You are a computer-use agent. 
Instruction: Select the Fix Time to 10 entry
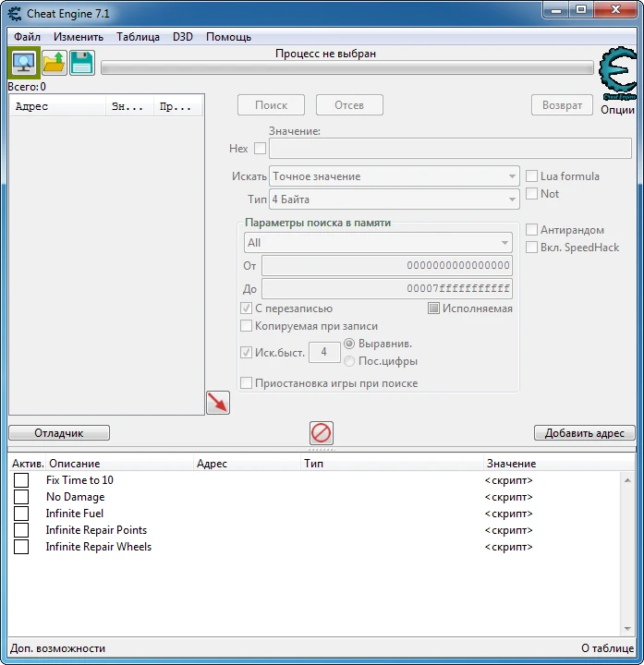point(79,480)
